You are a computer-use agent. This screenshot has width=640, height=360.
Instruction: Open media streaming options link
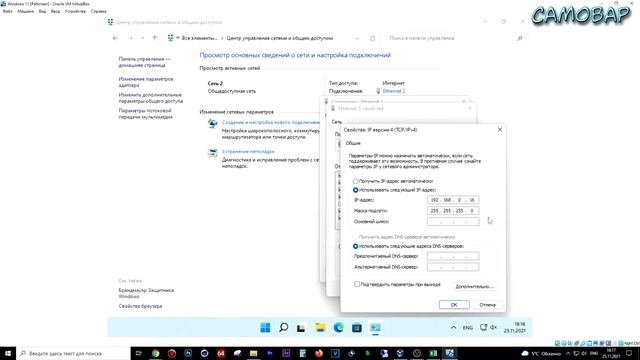pos(145,114)
